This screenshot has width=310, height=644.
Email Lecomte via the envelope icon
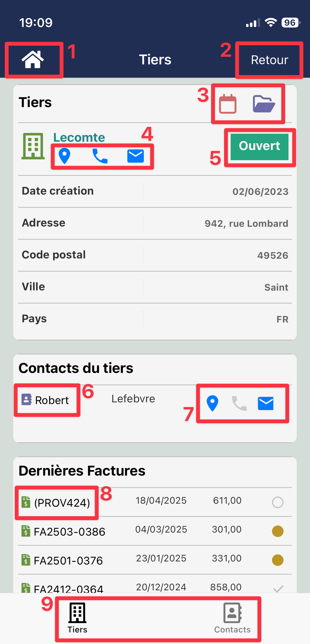(135, 156)
